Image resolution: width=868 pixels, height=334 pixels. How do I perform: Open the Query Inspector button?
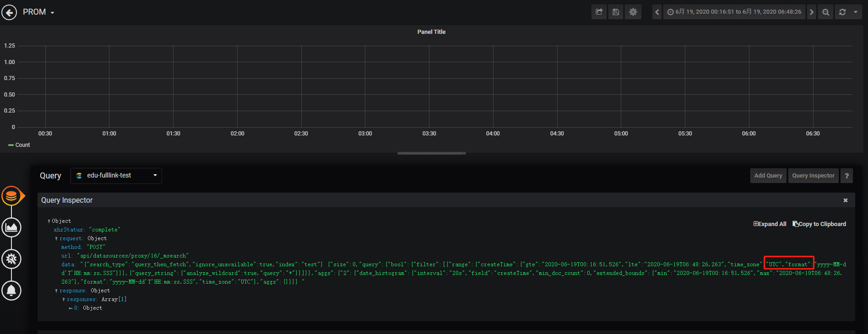(x=814, y=176)
